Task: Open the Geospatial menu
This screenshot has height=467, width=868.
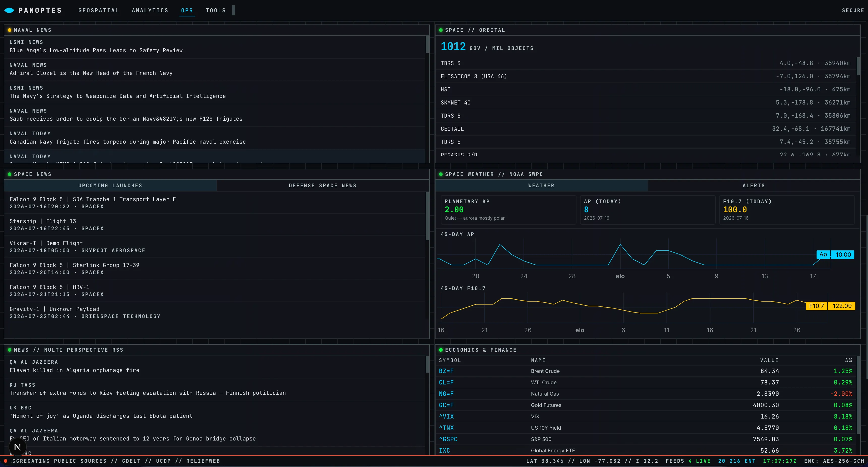Action: tap(99, 10)
